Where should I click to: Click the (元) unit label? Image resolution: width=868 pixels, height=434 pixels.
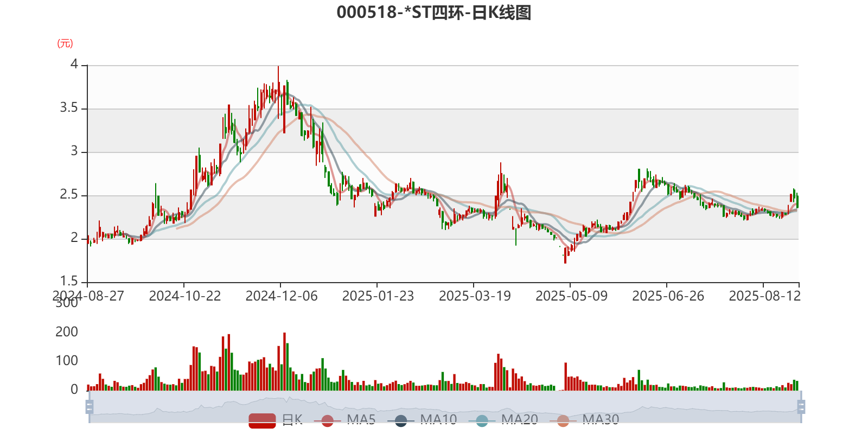(65, 43)
